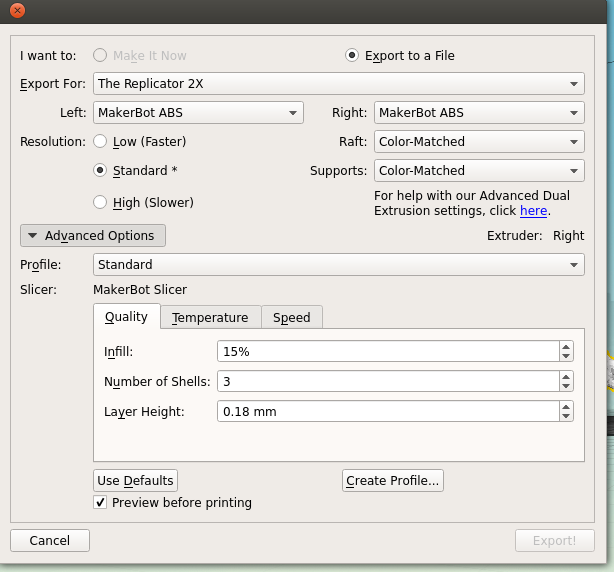
Task: Select the Export to a File option
Action: [352, 56]
